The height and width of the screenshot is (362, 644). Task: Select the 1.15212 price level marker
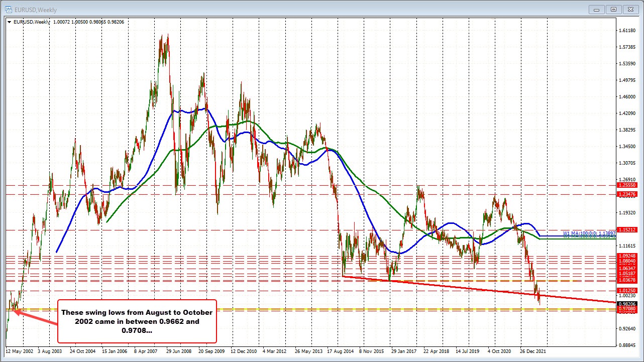coord(627,230)
